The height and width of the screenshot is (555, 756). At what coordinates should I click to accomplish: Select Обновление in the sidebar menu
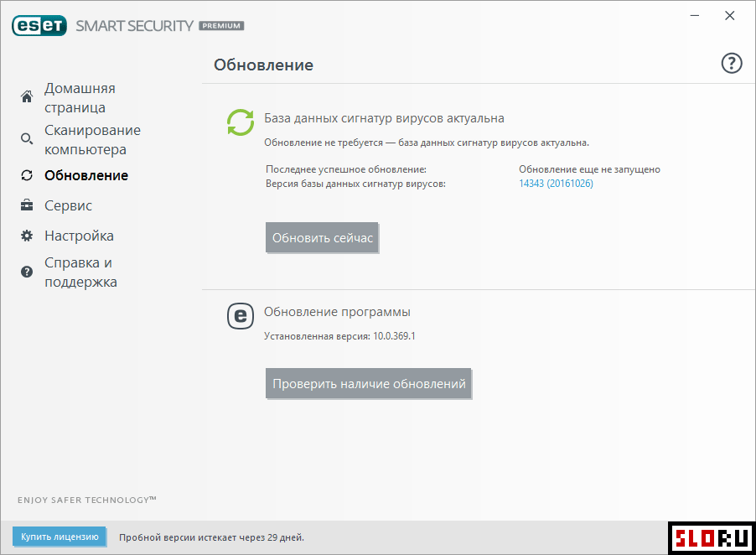tap(86, 175)
